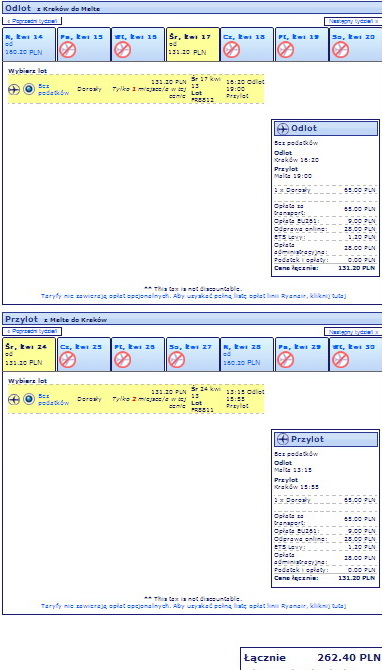Open the Bez podatków link in the return flight row
This screenshot has width=382, height=670.
(53, 399)
